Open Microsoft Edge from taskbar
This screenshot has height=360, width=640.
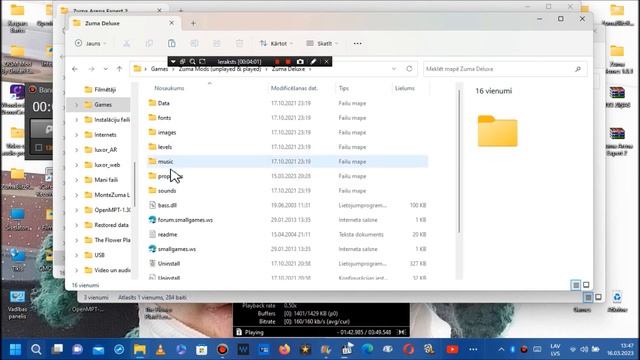pyautogui.click(x=367, y=349)
